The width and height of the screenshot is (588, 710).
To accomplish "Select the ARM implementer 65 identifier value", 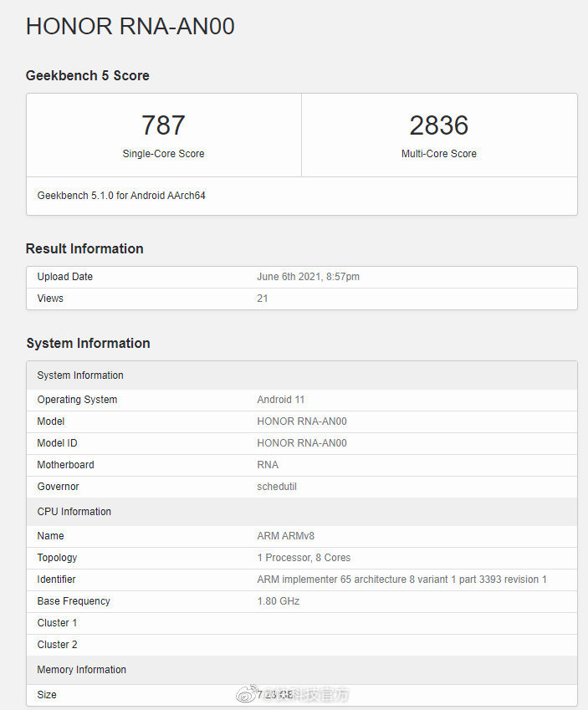I will (x=401, y=580).
